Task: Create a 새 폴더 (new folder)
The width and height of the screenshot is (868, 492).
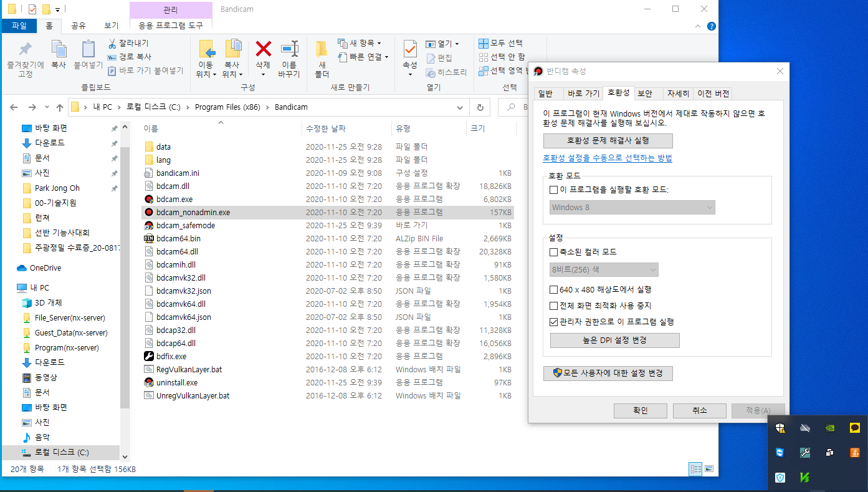Action: (322, 60)
